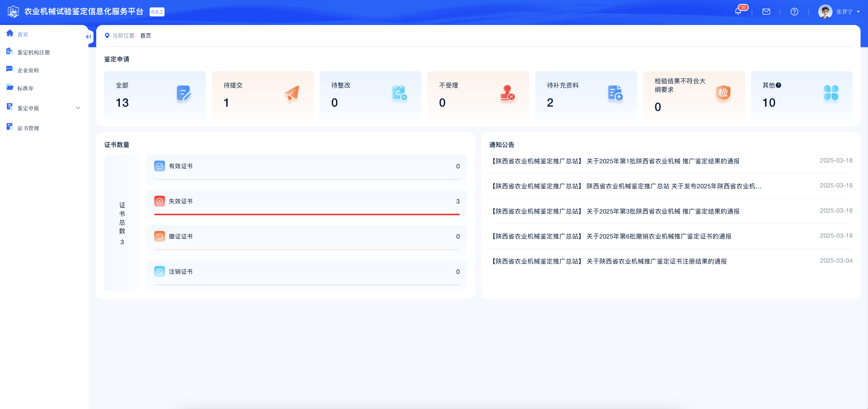The image size is (868, 409).
Task: Open 企业资料 in the sidebar
Action: [28, 70]
